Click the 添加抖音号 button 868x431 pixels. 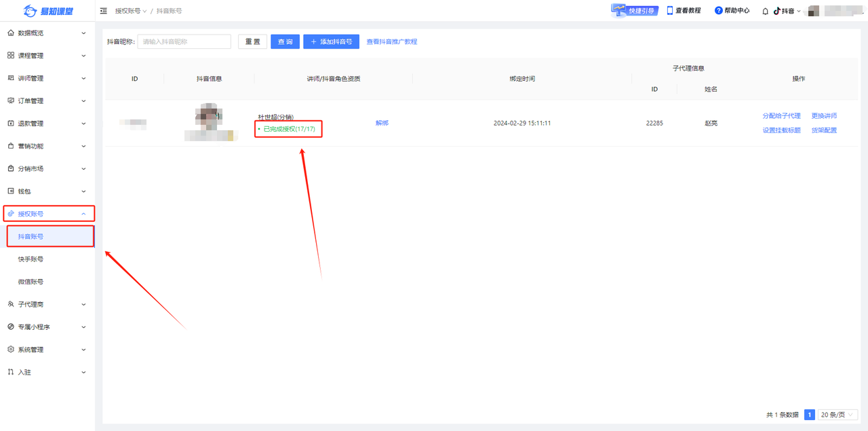click(331, 41)
